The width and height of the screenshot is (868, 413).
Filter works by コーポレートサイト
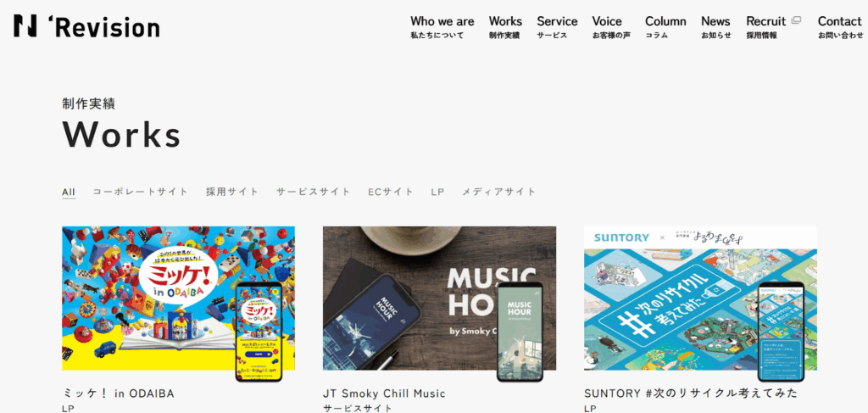click(141, 193)
